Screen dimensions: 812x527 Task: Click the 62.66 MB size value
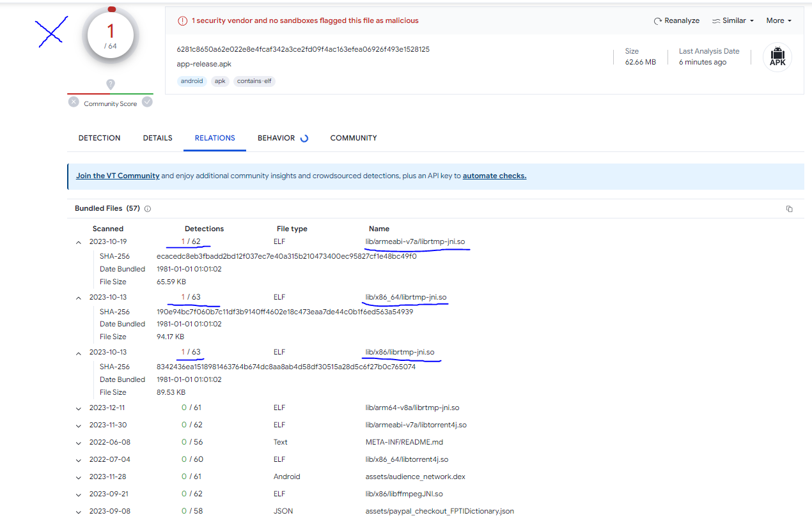pos(641,62)
